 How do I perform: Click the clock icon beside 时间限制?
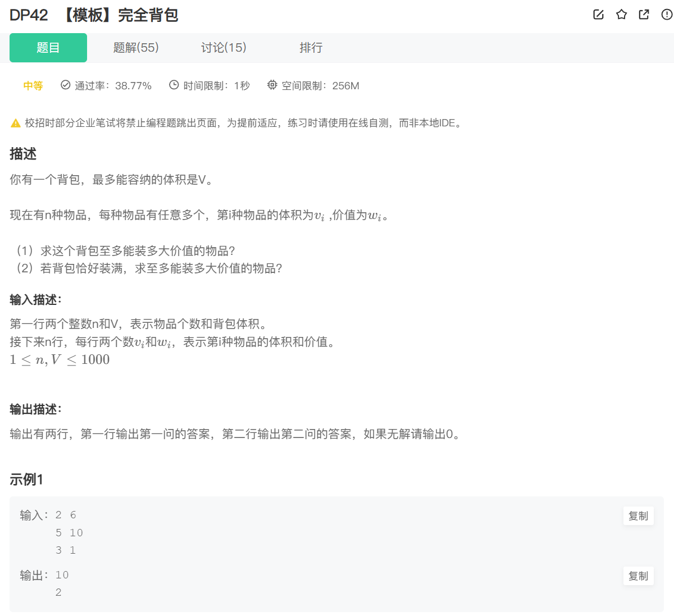173,85
